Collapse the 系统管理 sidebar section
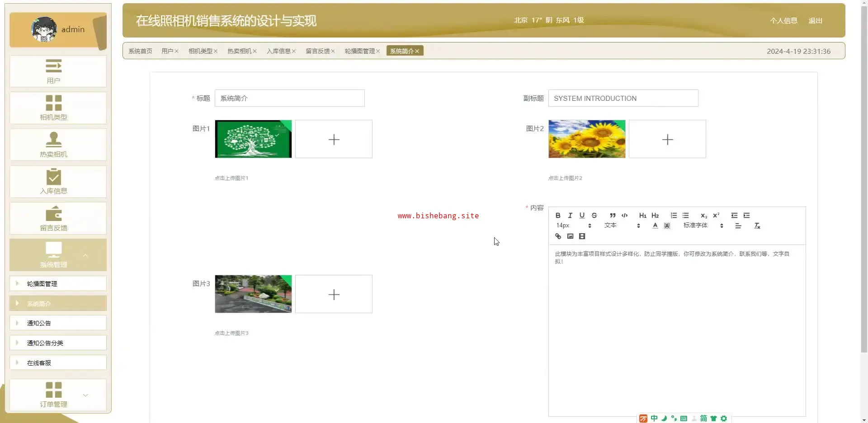 (58, 255)
